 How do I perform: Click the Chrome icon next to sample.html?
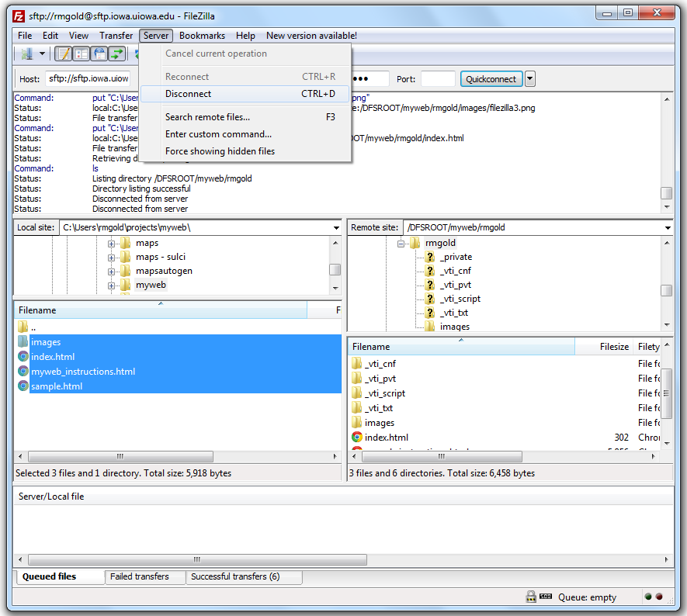[23, 386]
